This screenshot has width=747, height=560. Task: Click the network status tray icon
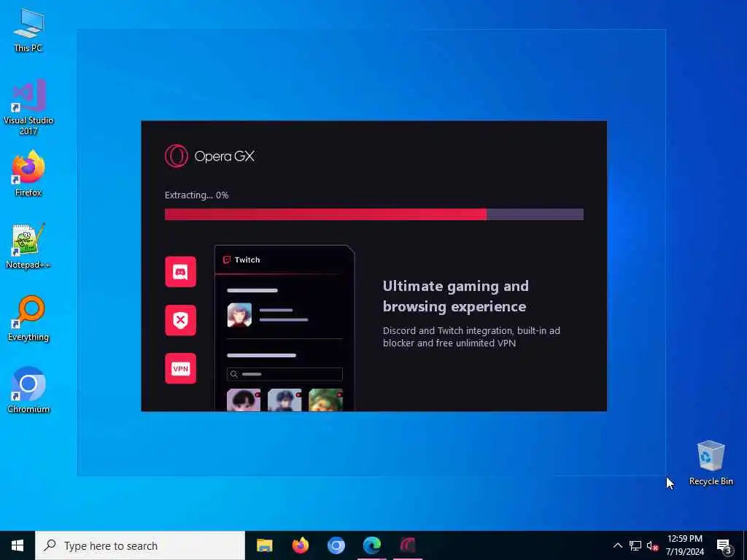[635, 545]
